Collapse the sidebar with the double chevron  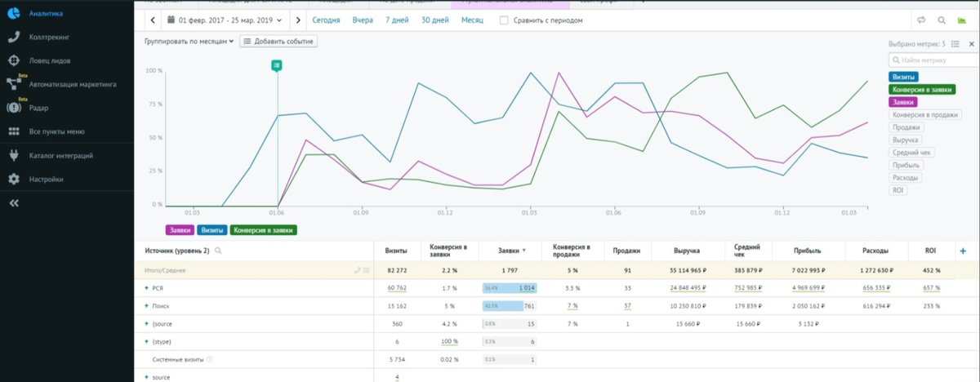(x=13, y=204)
